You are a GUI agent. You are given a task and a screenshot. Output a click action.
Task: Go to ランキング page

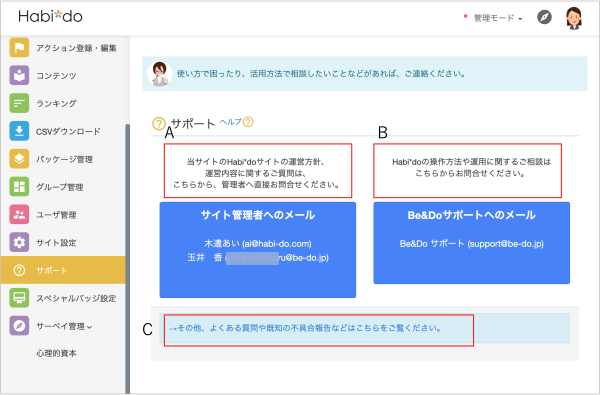coord(56,103)
